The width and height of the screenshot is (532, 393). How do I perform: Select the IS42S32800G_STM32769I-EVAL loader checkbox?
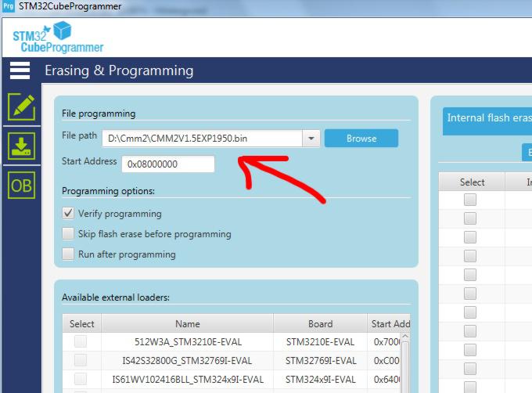click(x=81, y=360)
